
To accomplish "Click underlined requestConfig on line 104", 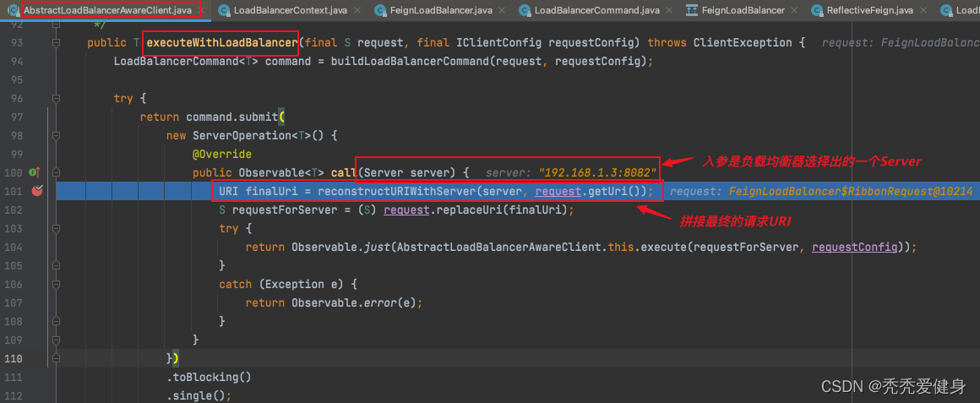I will 854,247.
